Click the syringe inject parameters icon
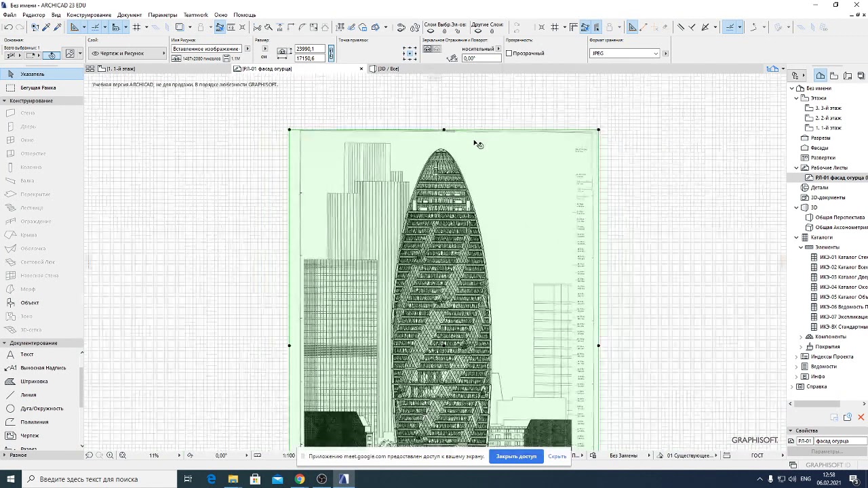 tap(58, 27)
